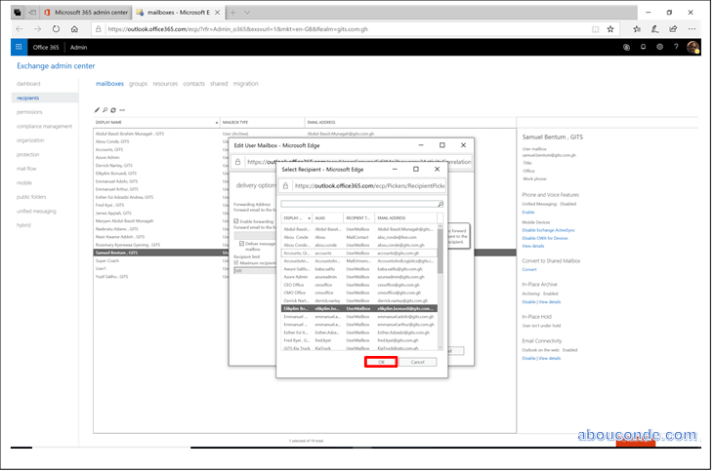Click the search icon in Select Recipient dialog

pos(438,203)
